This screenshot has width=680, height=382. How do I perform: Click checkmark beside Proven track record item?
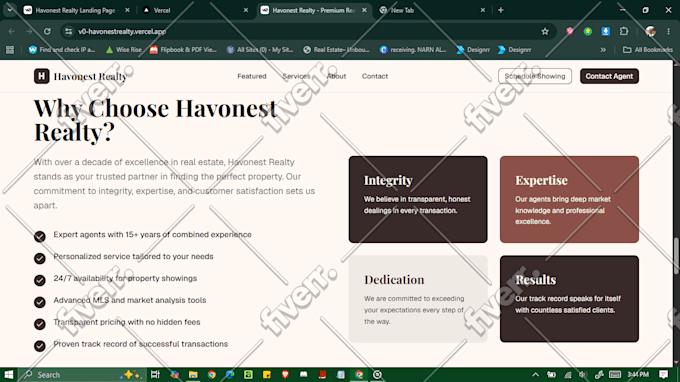pyautogui.click(x=39, y=346)
